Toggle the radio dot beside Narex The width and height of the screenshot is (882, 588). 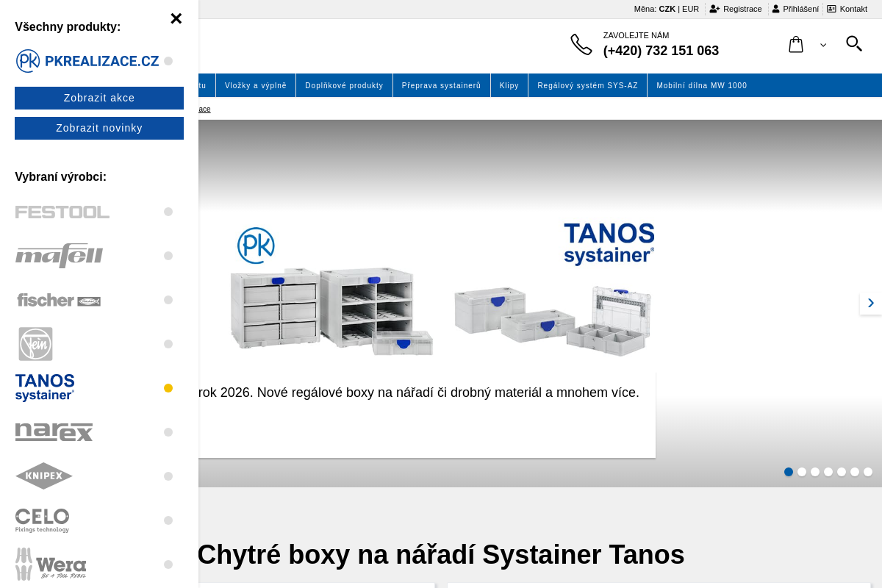click(x=168, y=432)
